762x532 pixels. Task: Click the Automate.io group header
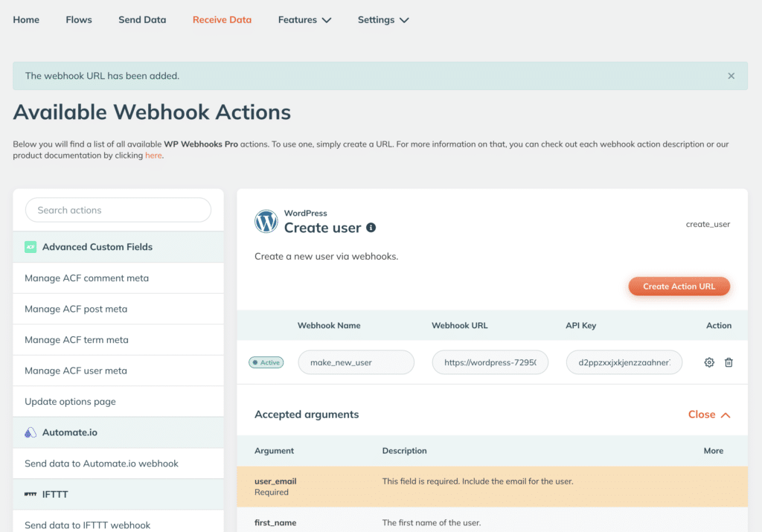pos(118,432)
